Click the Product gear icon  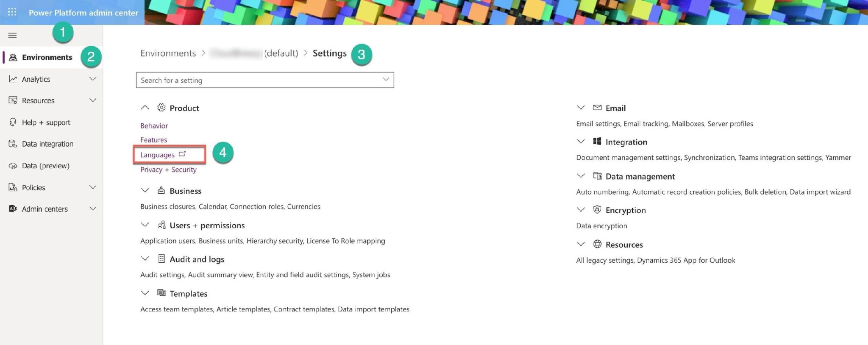click(x=161, y=108)
